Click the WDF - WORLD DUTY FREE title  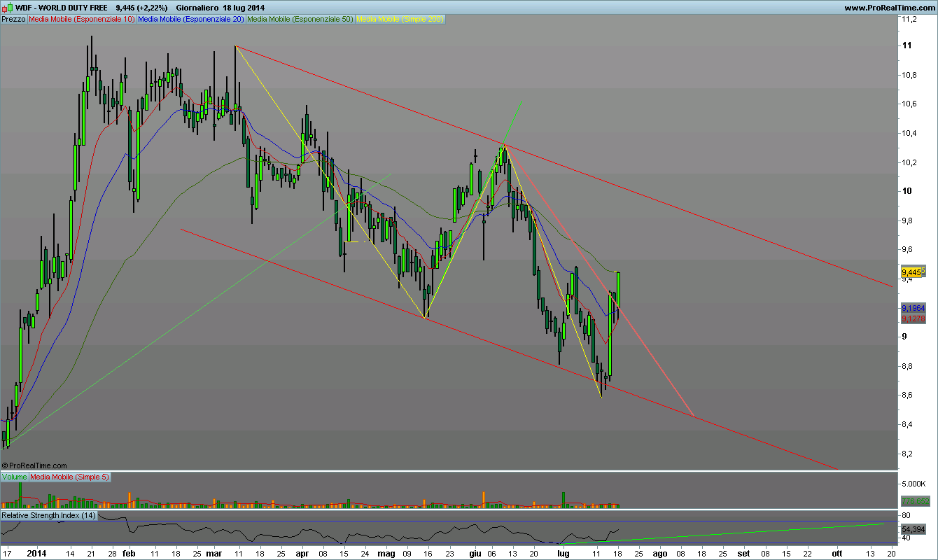click(62, 8)
